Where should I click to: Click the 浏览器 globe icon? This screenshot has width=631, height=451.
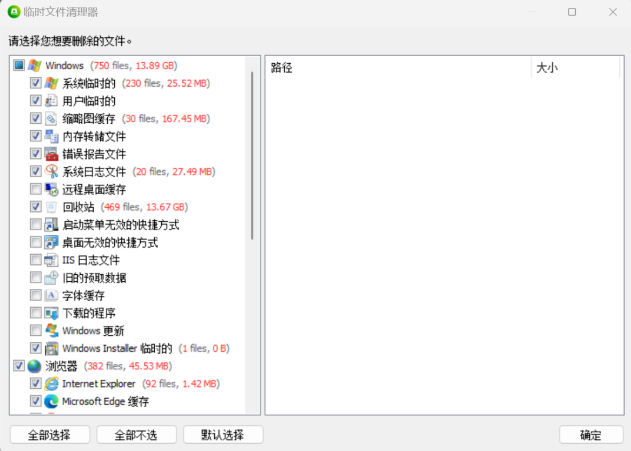click(x=34, y=366)
